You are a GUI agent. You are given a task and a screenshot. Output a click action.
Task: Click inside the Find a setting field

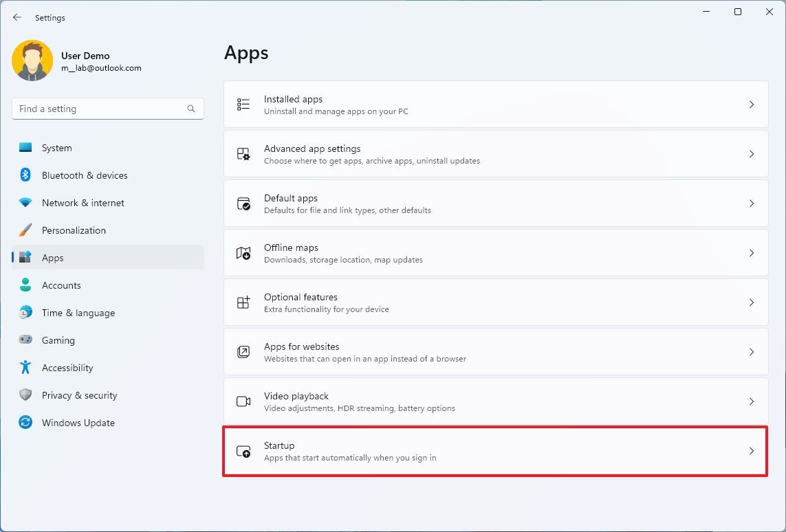tap(103, 109)
